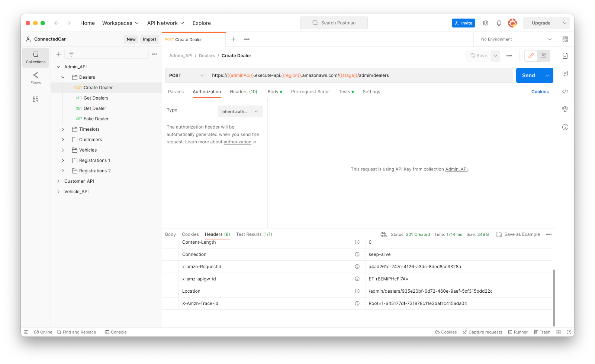595x364 pixels.
Task: Open the Documentation pane icon
Action: (565, 56)
